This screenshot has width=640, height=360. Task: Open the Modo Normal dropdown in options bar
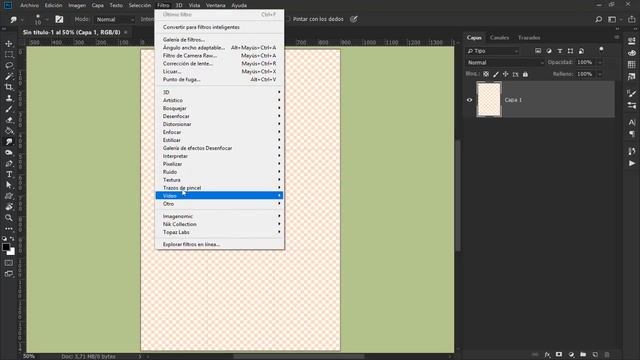115,19
